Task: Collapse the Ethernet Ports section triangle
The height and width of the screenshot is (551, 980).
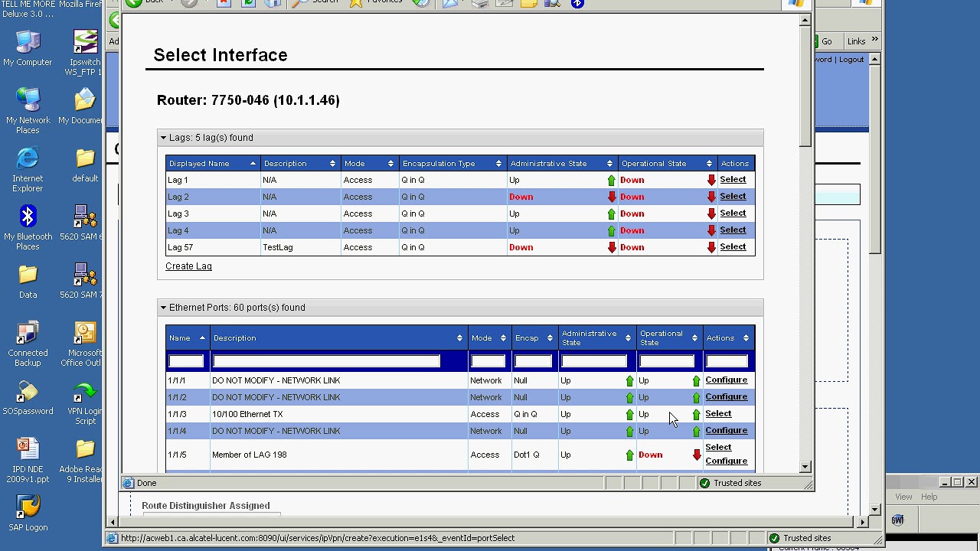Action: 163,308
